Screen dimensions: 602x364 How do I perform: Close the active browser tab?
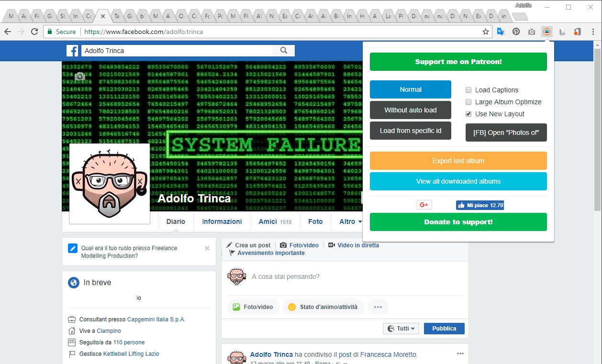pyautogui.click(x=102, y=16)
